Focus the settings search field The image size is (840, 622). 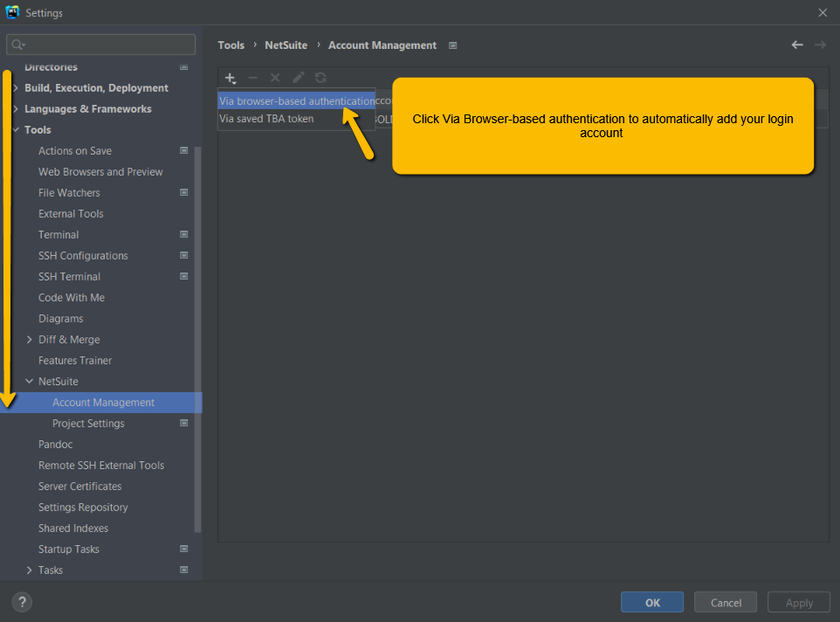[100, 45]
